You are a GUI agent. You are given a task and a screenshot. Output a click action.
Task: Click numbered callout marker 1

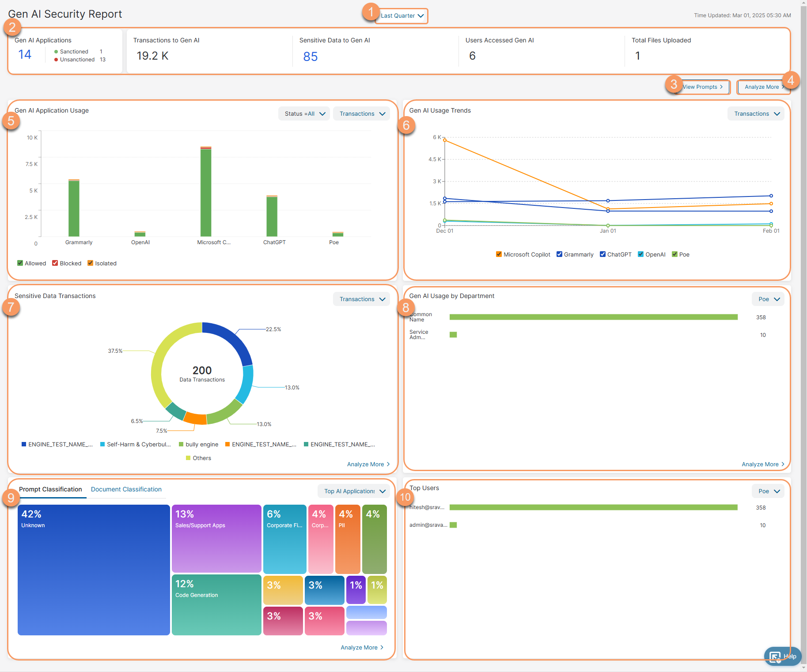[x=371, y=12]
